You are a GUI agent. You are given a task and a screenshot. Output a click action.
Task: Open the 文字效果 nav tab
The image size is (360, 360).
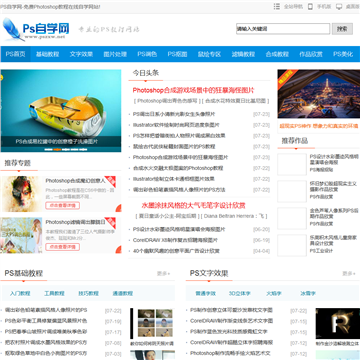tap(81, 54)
